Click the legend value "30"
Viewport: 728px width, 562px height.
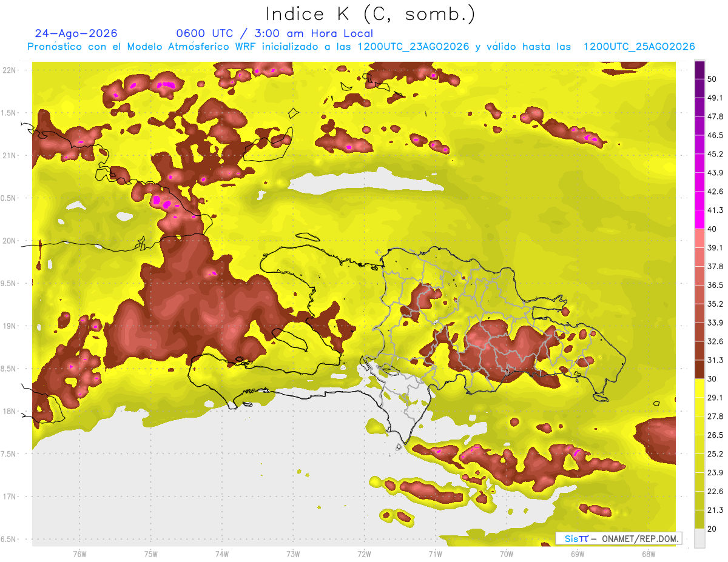[712, 379]
